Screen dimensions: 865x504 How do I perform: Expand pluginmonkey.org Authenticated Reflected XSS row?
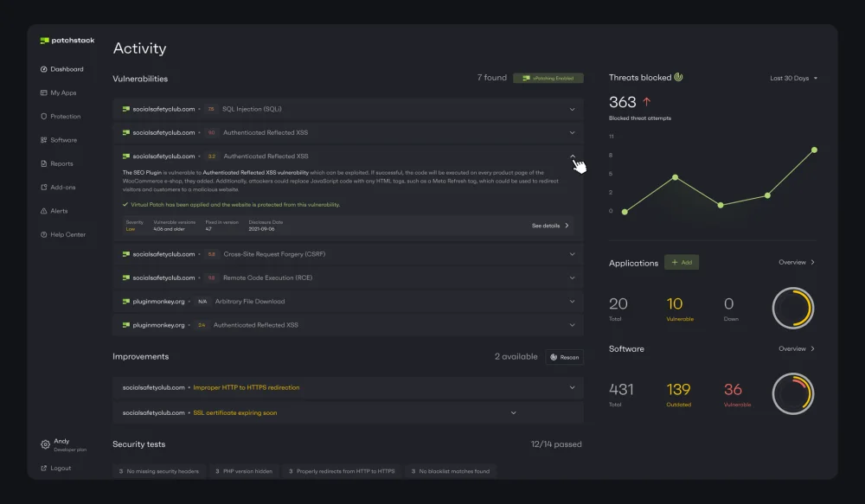tap(572, 325)
